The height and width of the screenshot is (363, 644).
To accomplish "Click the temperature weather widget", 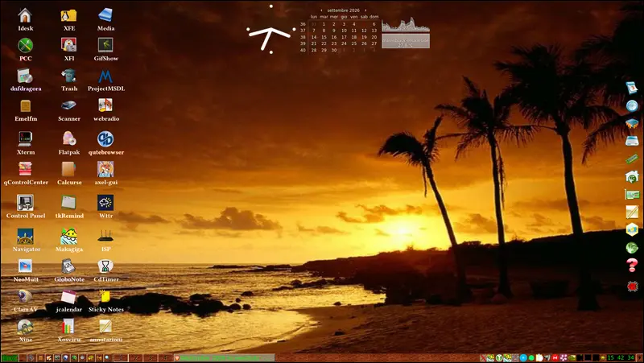I will point(406,41).
